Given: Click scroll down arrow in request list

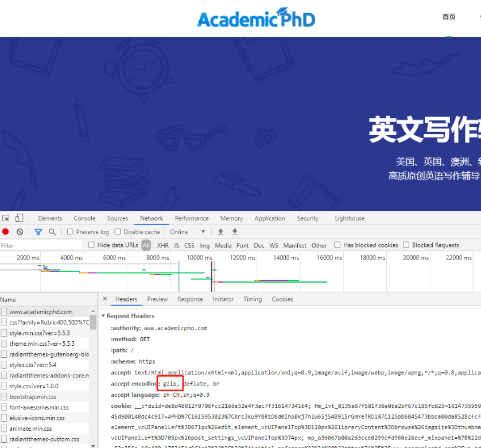Looking at the screenshot, I should (93, 446).
